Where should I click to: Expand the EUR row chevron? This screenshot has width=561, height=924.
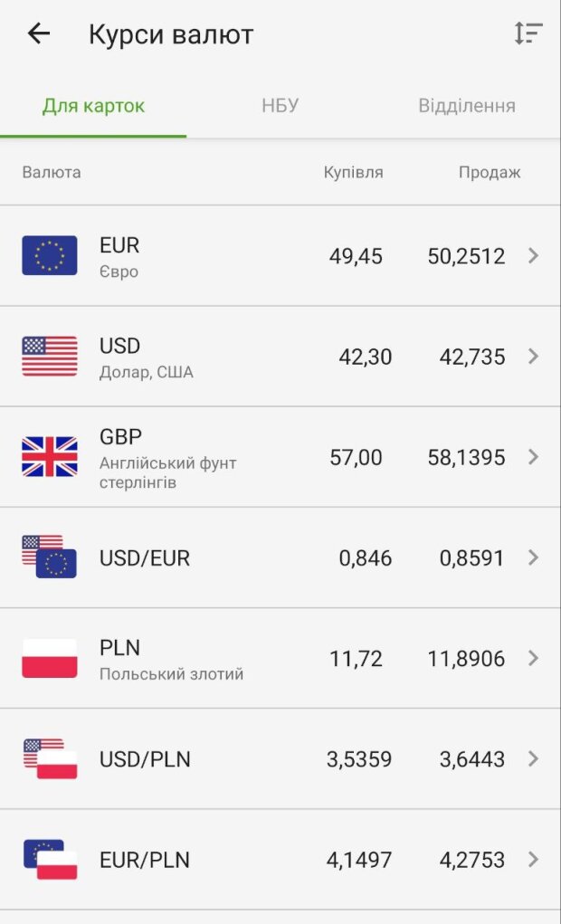pyautogui.click(x=533, y=256)
